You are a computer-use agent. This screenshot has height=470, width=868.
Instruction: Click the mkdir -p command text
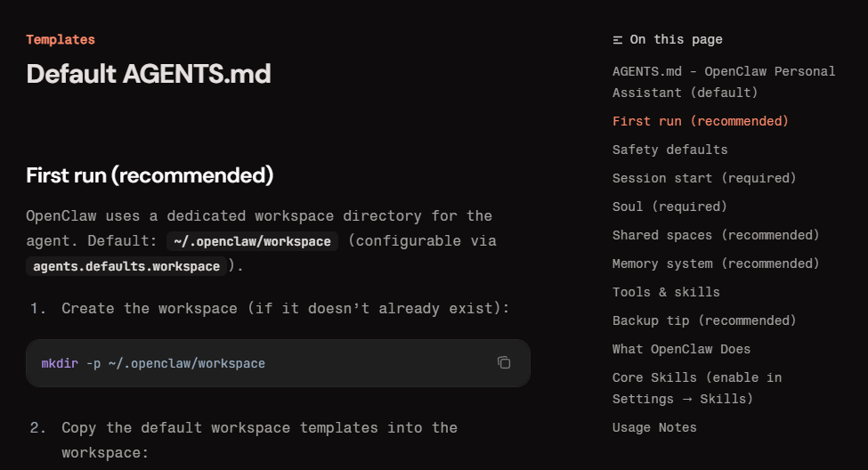(x=153, y=364)
